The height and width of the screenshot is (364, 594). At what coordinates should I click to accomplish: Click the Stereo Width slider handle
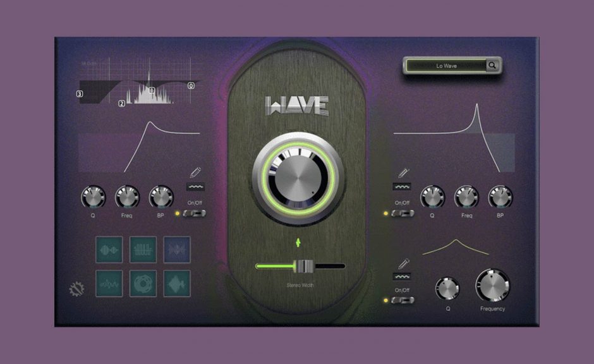(305, 266)
